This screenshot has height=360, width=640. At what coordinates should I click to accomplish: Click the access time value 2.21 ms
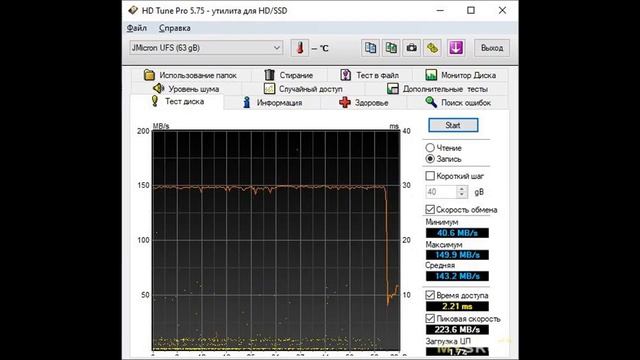pyautogui.click(x=457, y=306)
